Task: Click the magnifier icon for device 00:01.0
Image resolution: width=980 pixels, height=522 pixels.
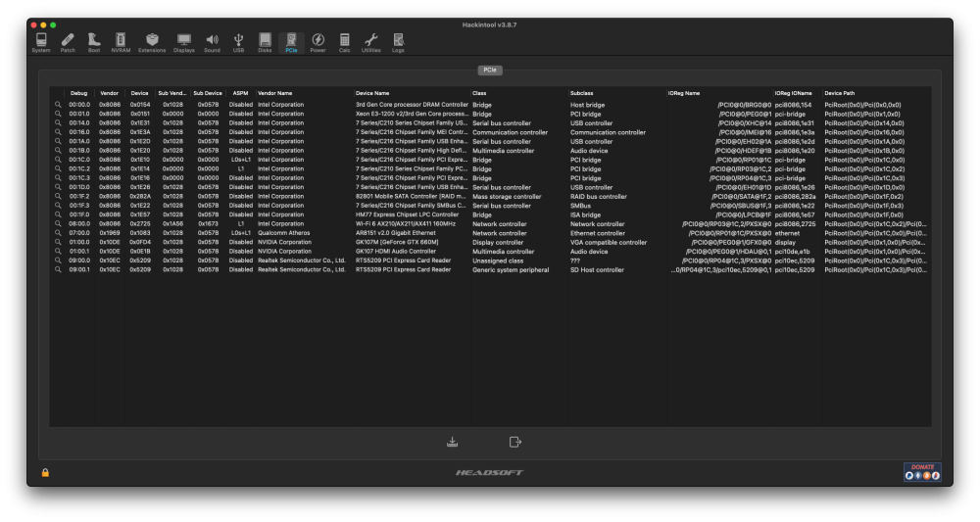Action: pyautogui.click(x=58, y=114)
